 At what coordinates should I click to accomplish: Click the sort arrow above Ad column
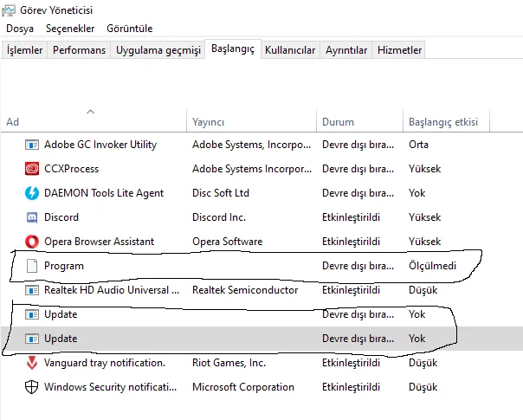[x=90, y=112]
